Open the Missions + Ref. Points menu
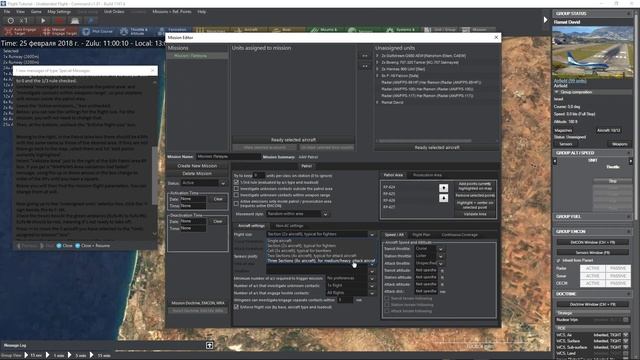Image resolution: width=640 pixels, height=360 pixels. (x=171, y=11)
